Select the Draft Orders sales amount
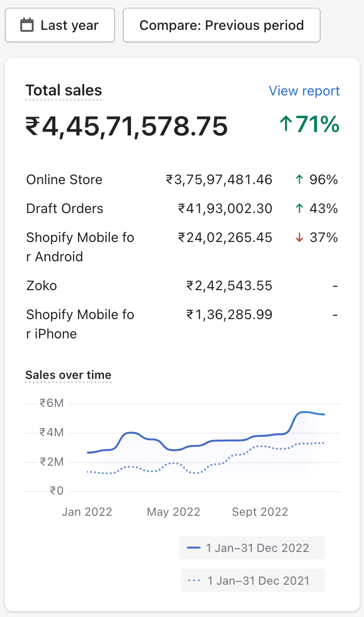The width and height of the screenshot is (364, 617). pos(225,209)
